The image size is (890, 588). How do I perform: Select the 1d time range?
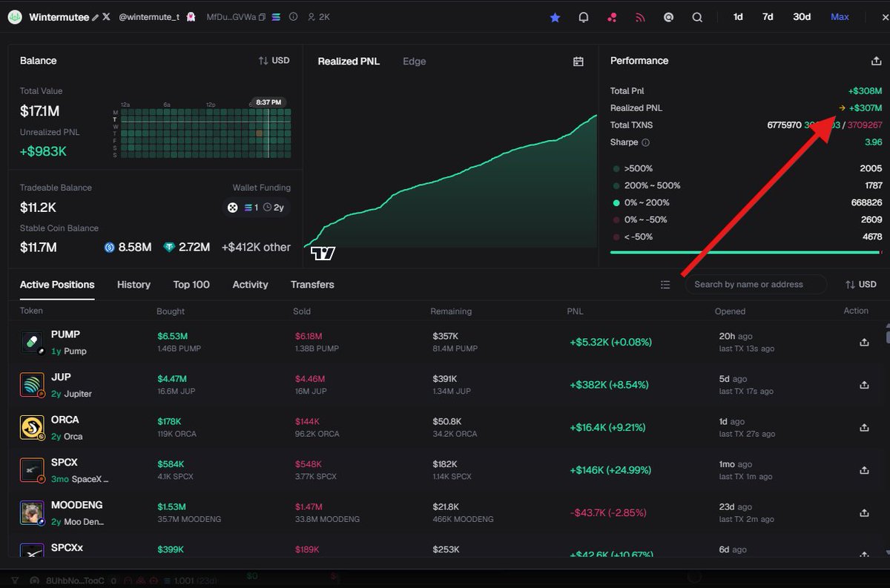pos(738,17)
